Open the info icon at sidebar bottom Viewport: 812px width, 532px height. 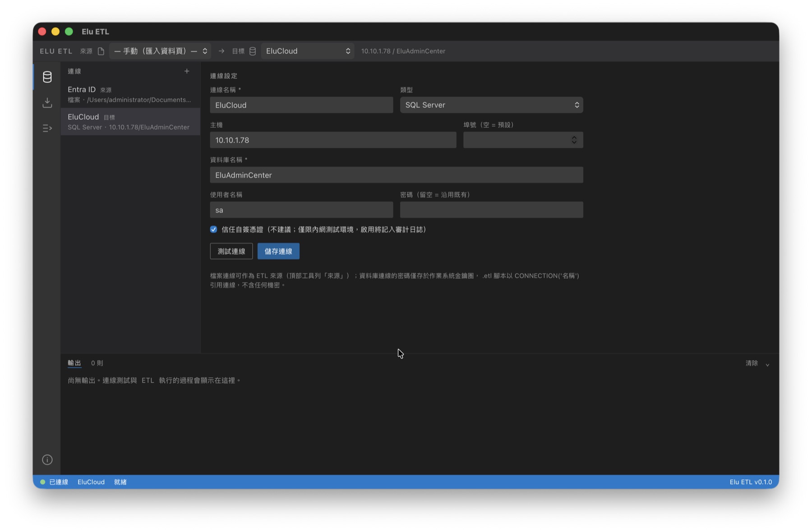point(47,460)
